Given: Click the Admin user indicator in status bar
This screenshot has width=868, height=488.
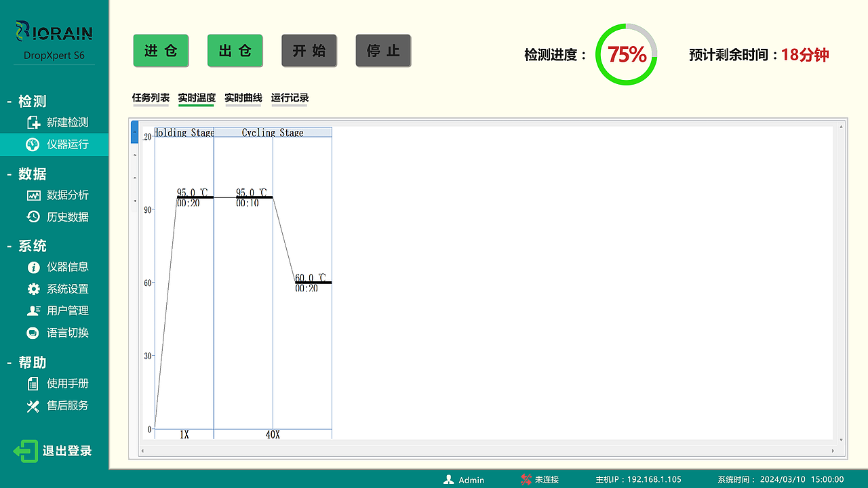Looking at the screenshot, I should [465, 480].
